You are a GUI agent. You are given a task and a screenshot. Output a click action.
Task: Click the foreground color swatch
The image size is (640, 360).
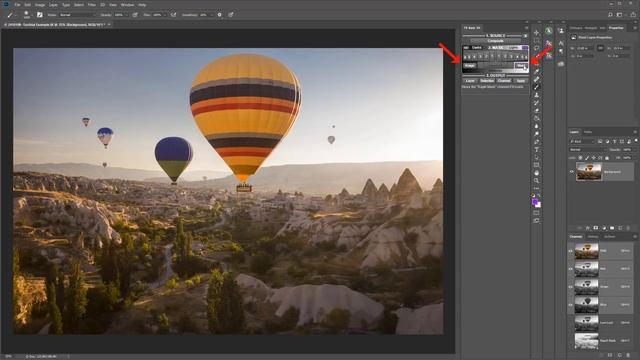(535, 202)
